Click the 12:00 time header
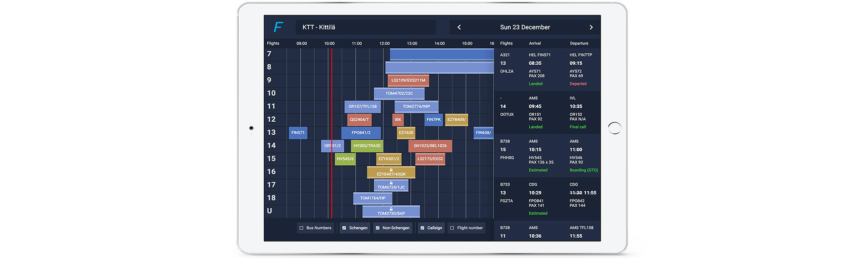 click(384, 43)
